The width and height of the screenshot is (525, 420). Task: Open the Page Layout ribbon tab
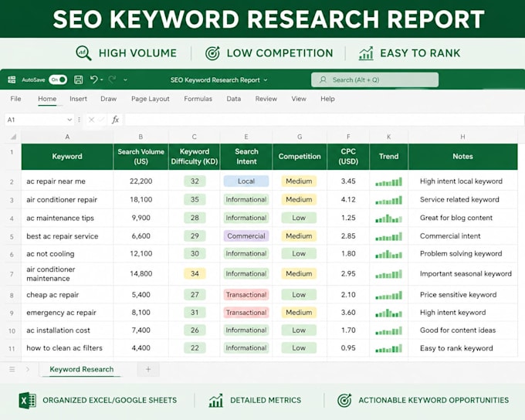[x=151, y=99]
